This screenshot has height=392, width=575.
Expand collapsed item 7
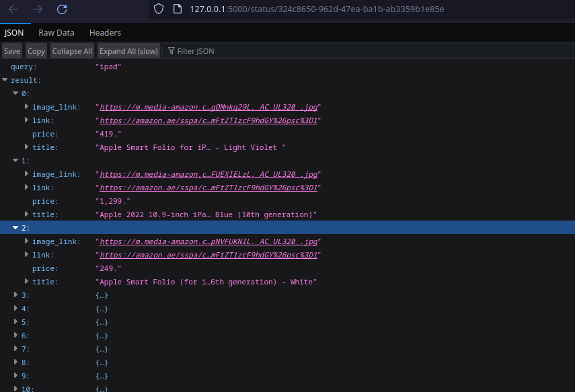click(15, 348)
